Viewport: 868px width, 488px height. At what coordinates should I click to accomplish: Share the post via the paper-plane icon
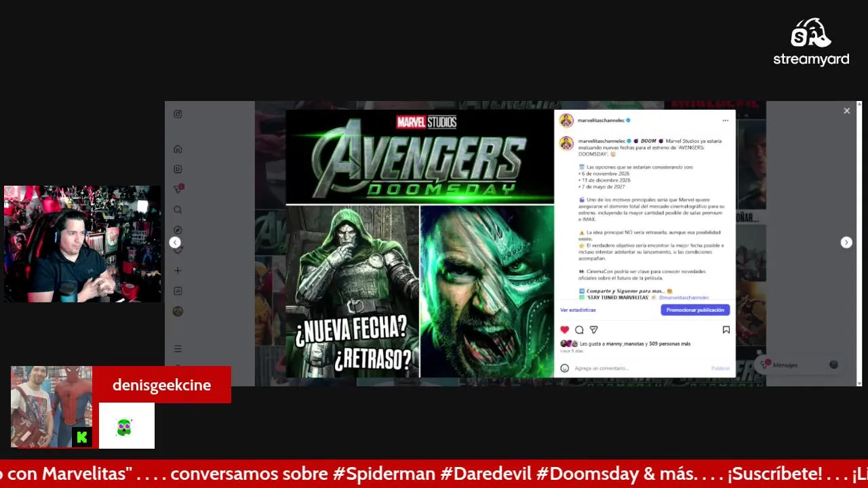pos(593,330)
